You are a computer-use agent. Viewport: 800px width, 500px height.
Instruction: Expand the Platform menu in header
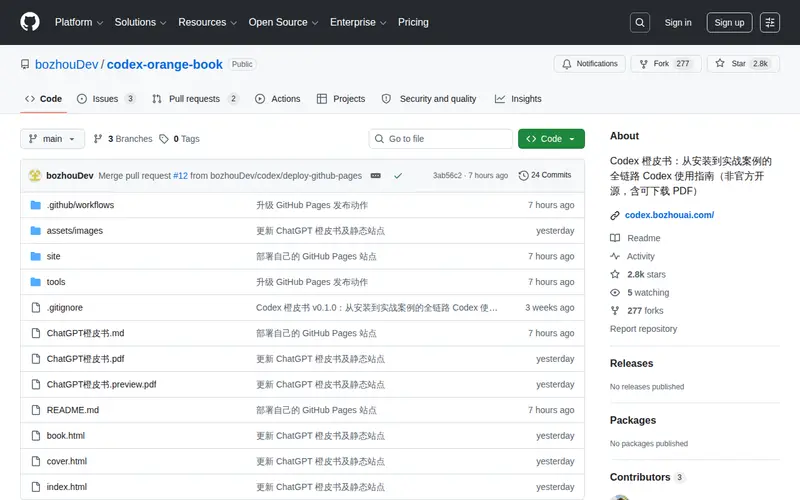pos(79,22)
